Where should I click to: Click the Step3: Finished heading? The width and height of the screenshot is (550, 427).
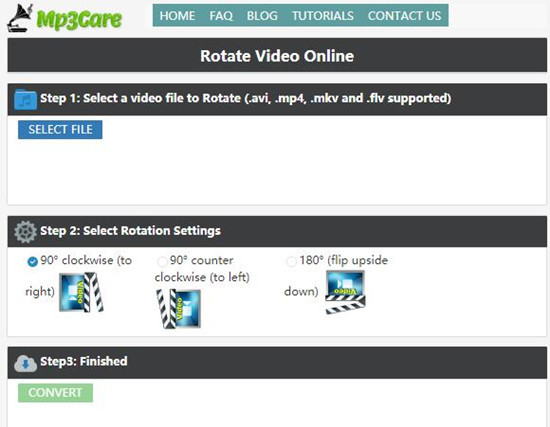coord(83,361)
